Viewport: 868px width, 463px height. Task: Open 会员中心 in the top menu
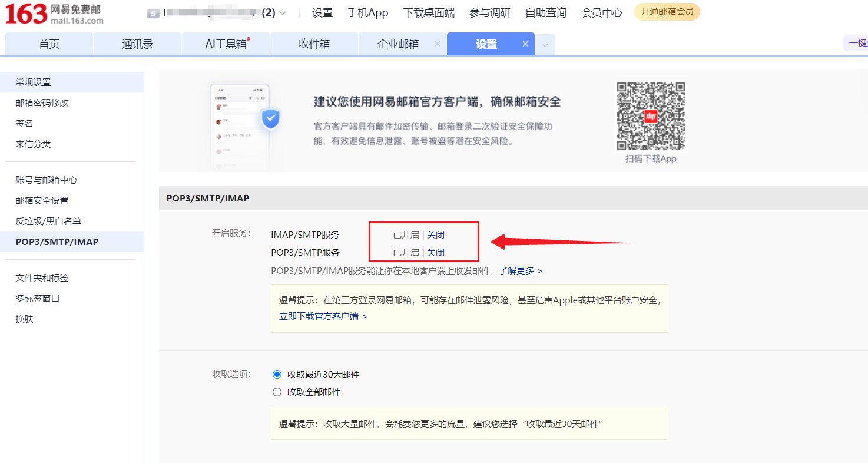601,13
